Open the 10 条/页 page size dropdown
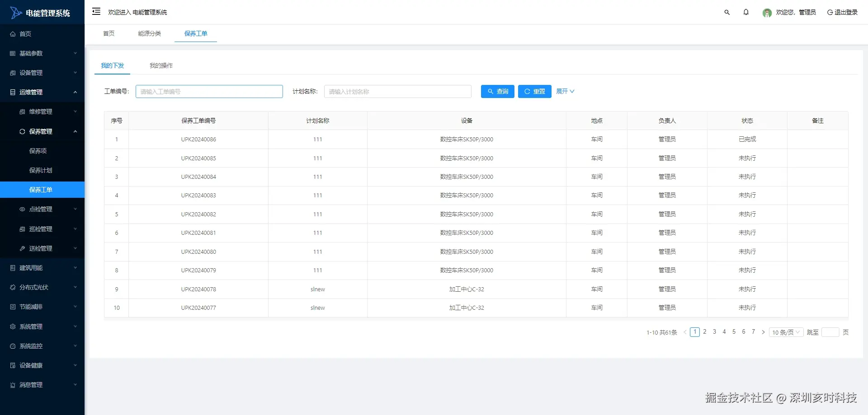868x415 pixels. [x=786, y=332]
